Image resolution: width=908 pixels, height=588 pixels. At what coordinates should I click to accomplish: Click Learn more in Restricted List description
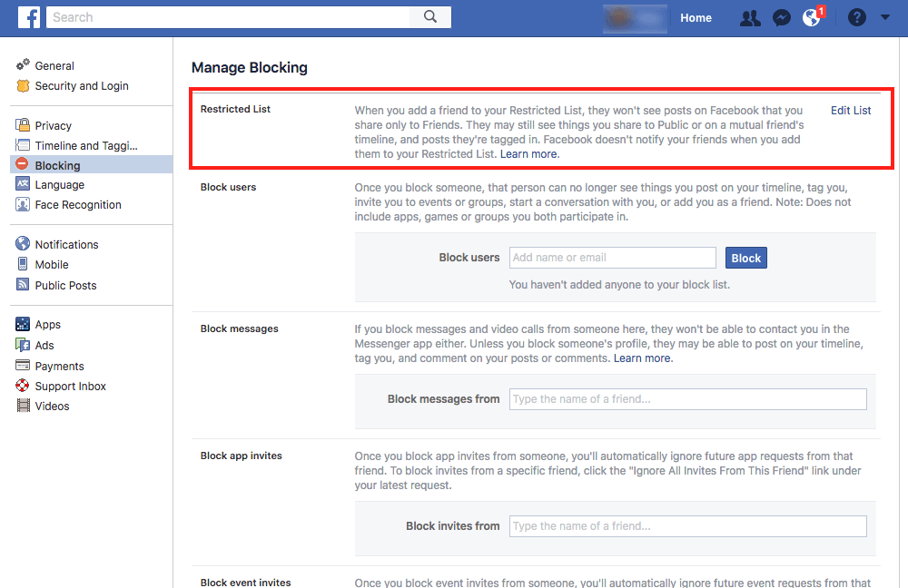(528, 154)
